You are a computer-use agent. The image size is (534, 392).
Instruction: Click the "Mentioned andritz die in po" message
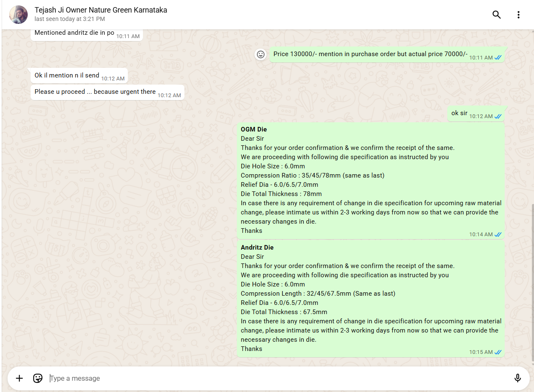pyautogui.click(x=75, y=33)
